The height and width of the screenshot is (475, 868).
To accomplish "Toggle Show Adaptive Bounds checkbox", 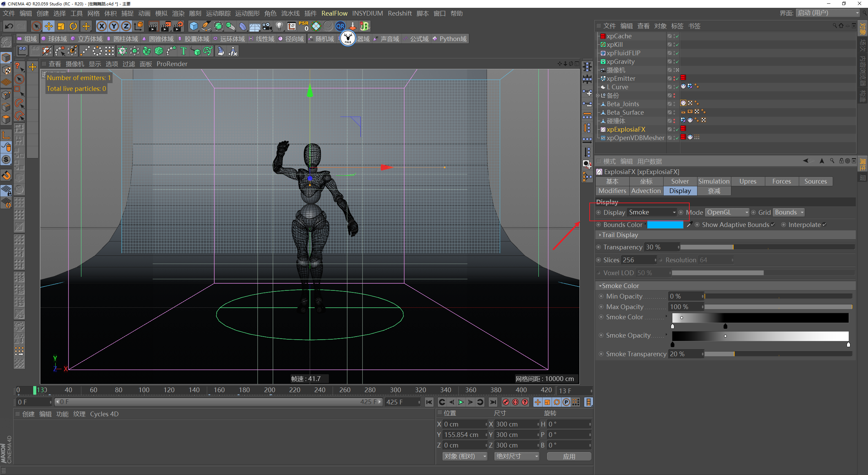I will 773,225.
